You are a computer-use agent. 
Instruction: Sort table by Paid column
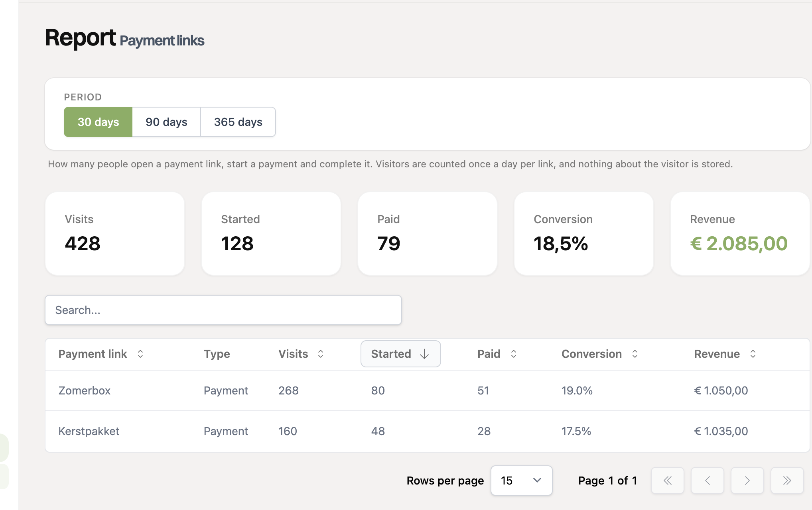[497, 354]
